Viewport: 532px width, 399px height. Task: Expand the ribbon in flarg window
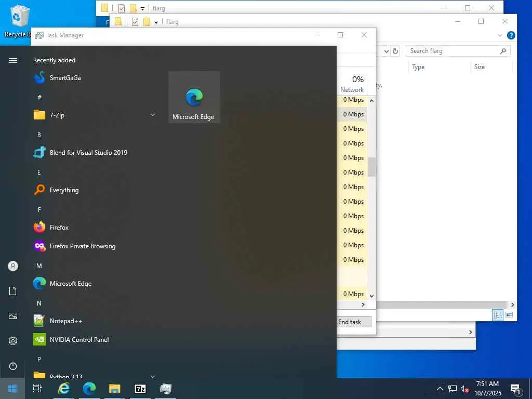point(500,35)
